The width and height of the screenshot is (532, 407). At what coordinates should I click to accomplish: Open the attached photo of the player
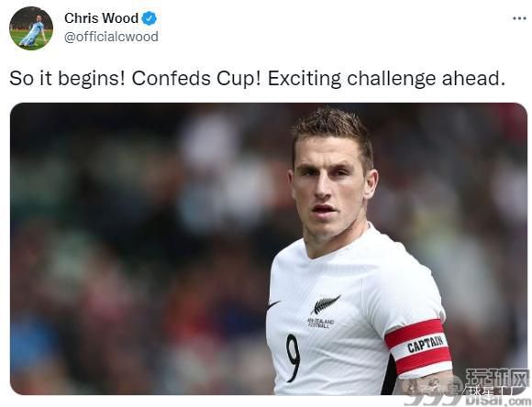point(269,248)
